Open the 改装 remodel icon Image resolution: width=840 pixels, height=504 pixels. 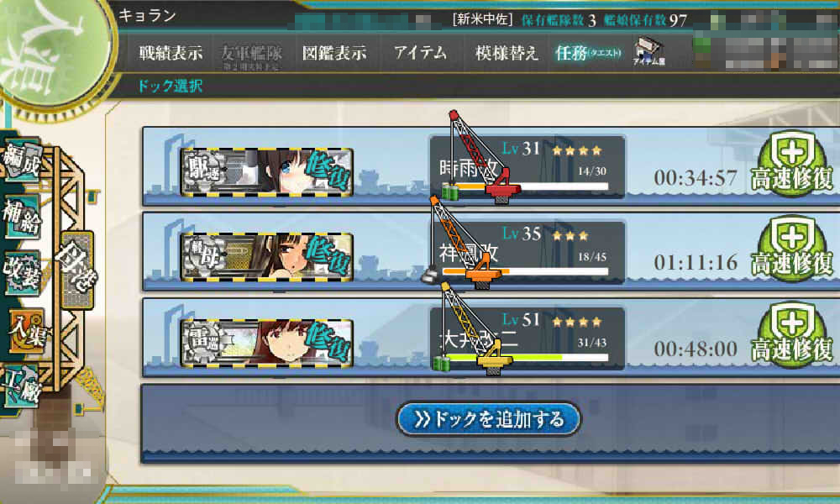(x=23, y=273)
